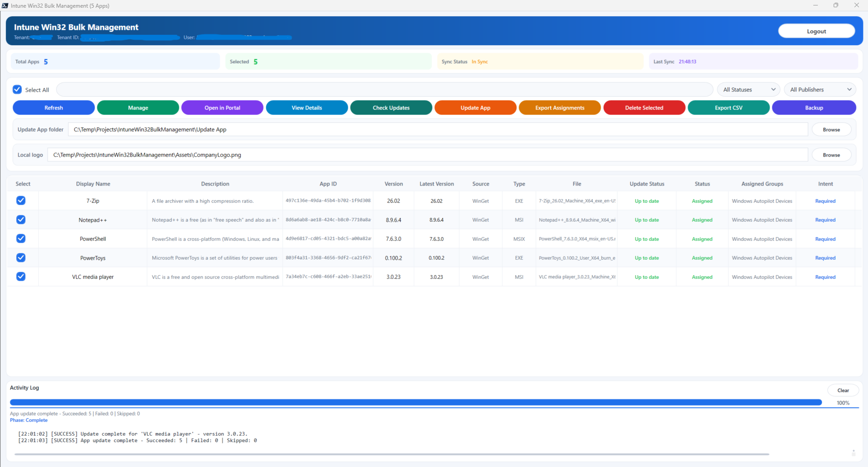Select the PowerShell display name cell
Image resolution: width=868 pixels, height=467 pixels.
93,239
